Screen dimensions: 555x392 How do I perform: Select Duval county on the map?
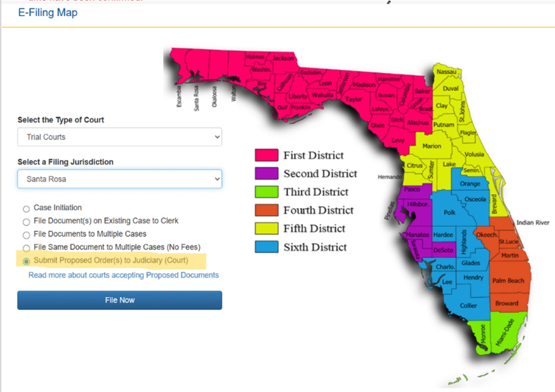[450, 88]
